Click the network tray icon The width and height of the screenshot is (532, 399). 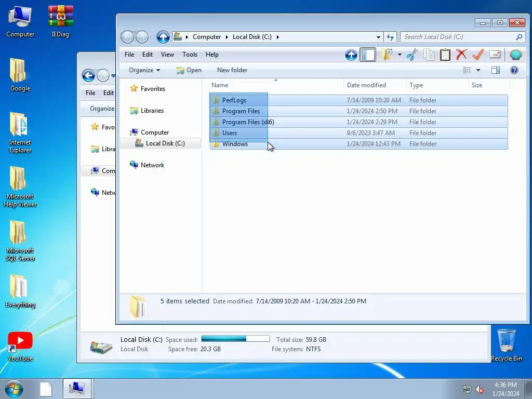coord(467,390)
